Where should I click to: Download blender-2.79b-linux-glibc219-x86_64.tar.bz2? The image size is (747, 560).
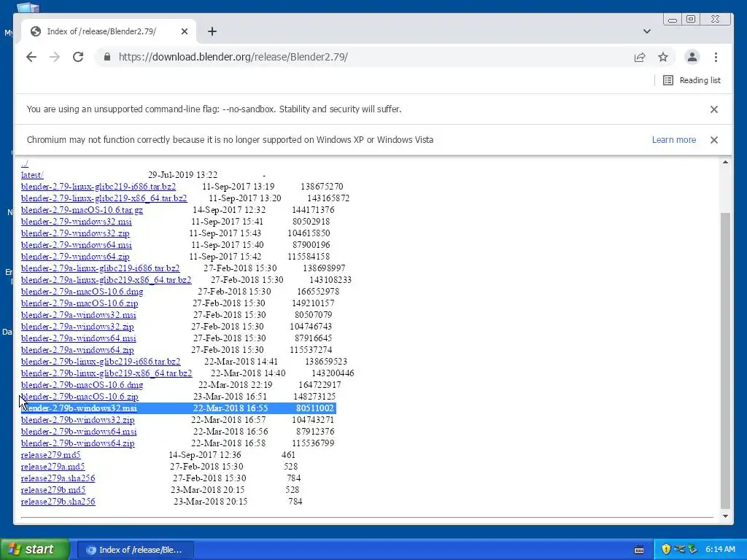pyautogui.click(x=107, y=373)
